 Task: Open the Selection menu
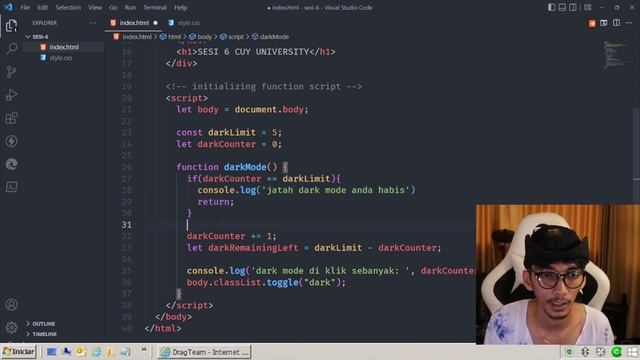tap(68, 7)
